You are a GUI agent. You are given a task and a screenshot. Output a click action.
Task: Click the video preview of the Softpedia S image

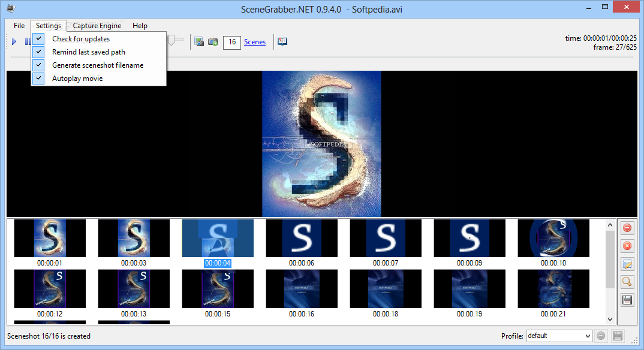[321, 144]
